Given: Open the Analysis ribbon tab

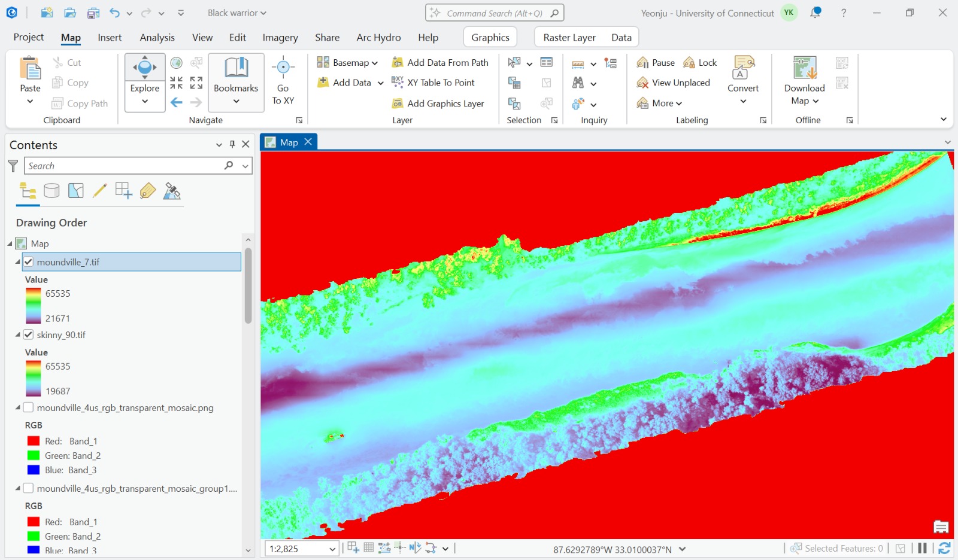Looking at the screenshot, I should click(x=157, y=37).
